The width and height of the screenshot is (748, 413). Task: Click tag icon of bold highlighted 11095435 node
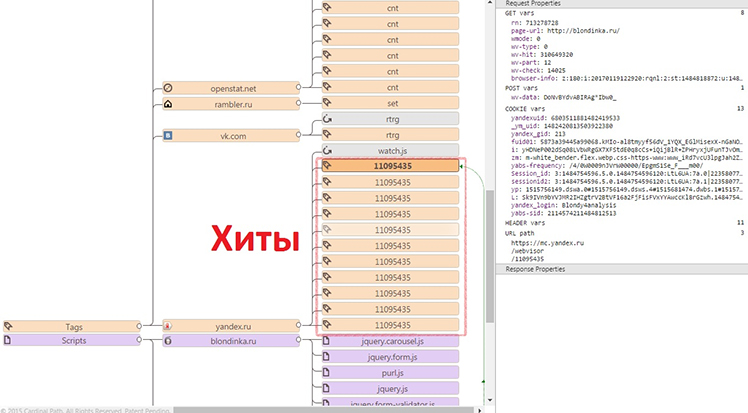327,165
